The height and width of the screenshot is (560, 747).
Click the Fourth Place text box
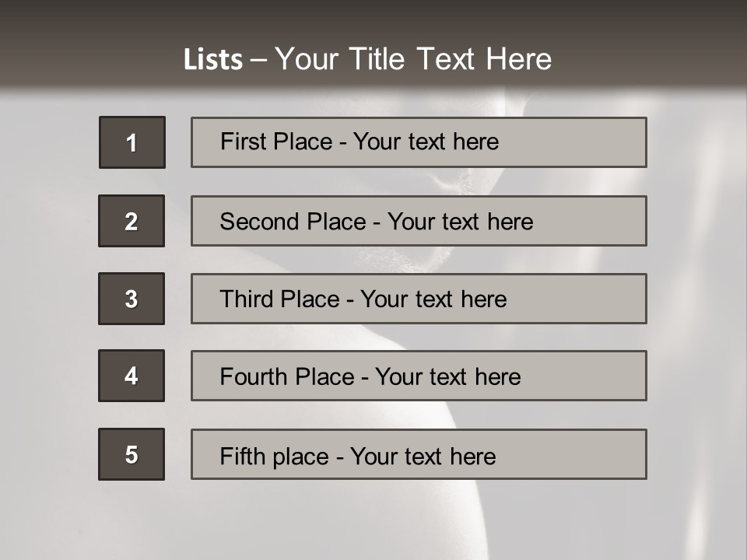419,376
